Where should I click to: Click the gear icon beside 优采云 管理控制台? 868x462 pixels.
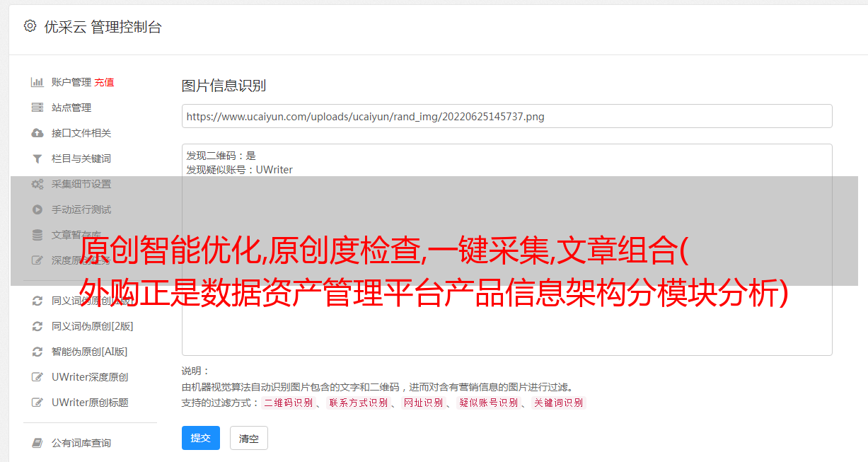tap(30, 26)
